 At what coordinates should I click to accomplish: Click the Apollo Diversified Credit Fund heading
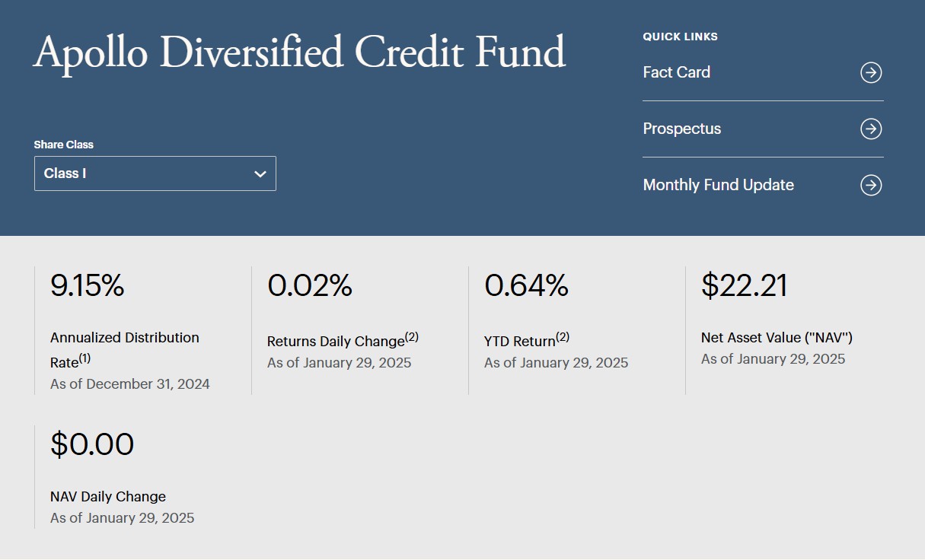tap(299, 53)
